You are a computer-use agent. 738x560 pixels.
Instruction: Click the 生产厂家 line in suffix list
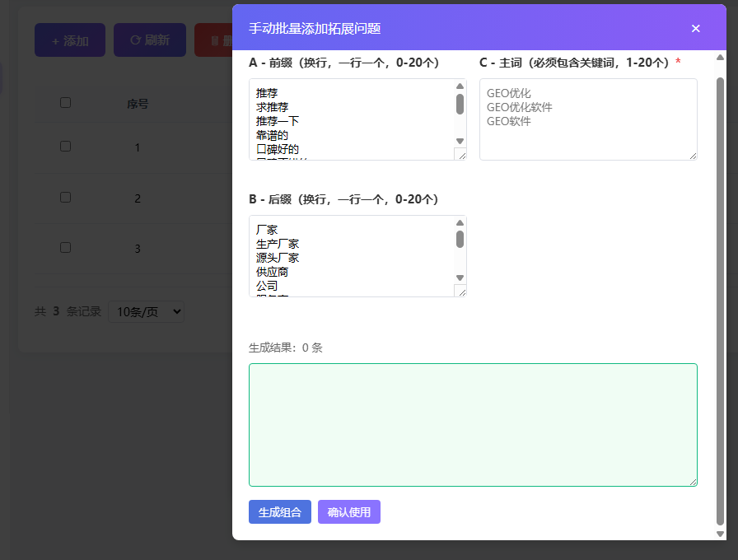coord(278,245)
